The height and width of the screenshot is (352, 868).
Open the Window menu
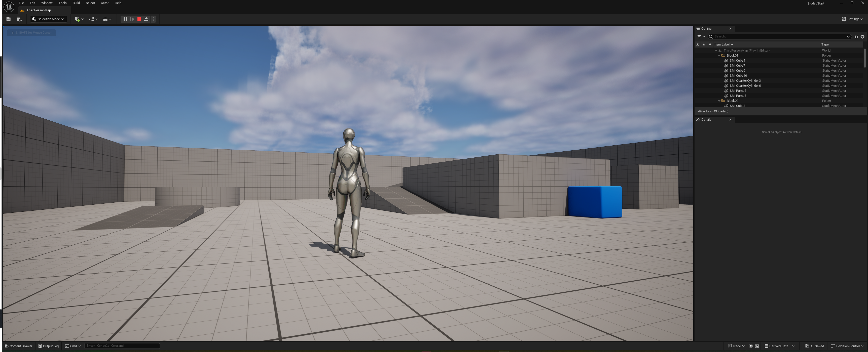click(47, 3)
